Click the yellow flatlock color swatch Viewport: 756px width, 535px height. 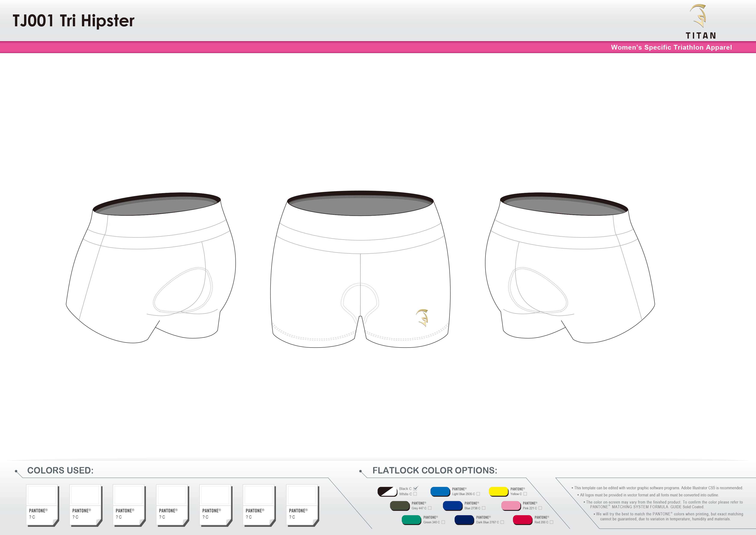tap(499, 491)
